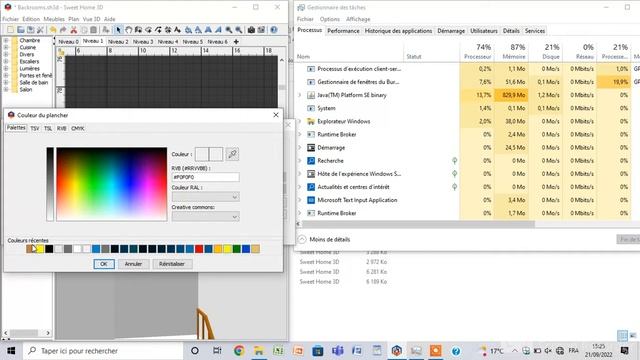Click the Annuler button
640x360 pixels.
coord(133,264)
